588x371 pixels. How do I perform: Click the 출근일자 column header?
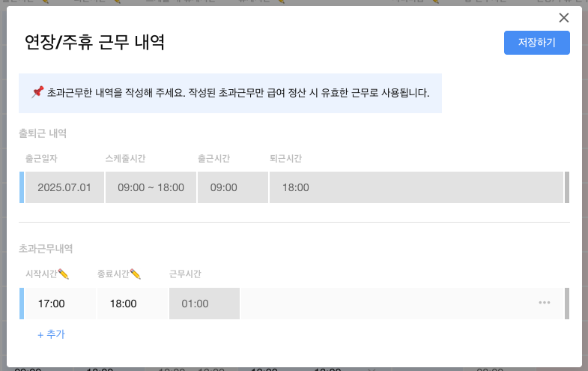[41, 158]
